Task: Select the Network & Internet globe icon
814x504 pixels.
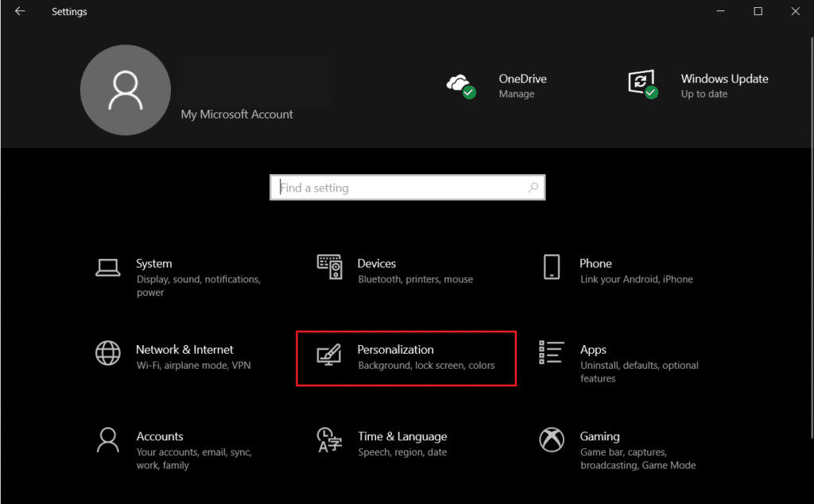Action: coord(107,353)
